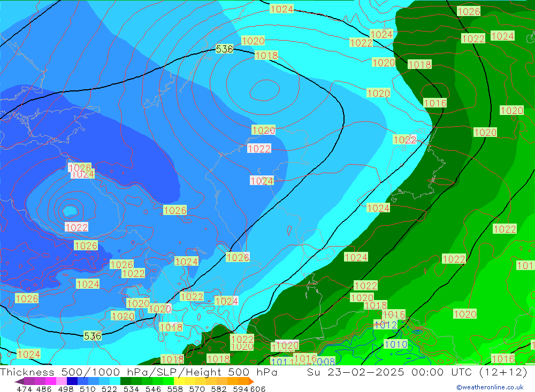Image resolution: width=535 pixels, height=392 pixels.
Task: Click the date 'Su 23-02-2025 00:00 UTC (12+12)'
Action: (x=417, y=372)
